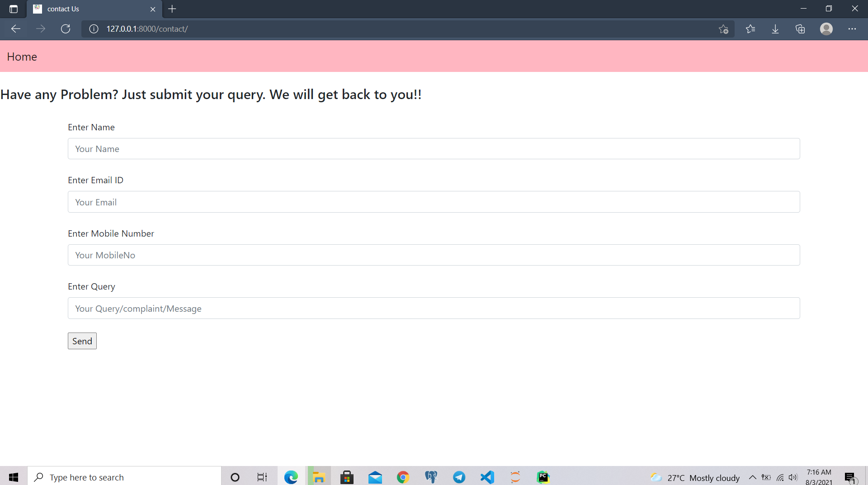The image size is (868, 485).
Task: Open the browser profile avatar
Action: point(826,29)
